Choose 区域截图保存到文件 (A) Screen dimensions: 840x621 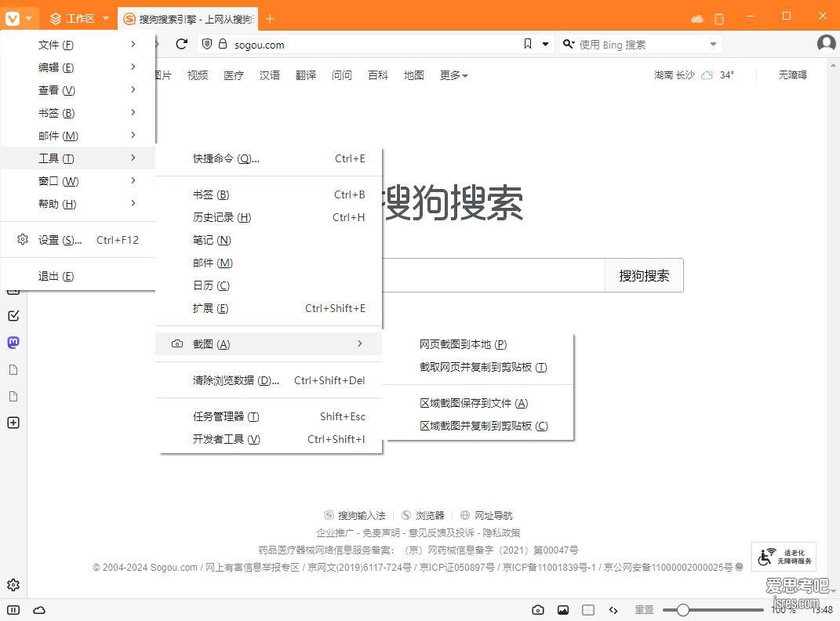pyautogui.click(x=478, y=403)
